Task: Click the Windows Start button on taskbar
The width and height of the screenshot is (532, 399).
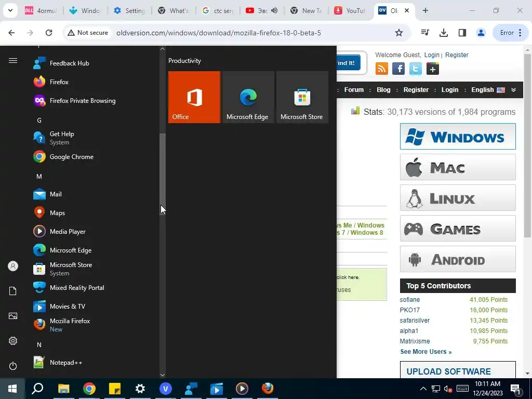Action: point(12,389)
